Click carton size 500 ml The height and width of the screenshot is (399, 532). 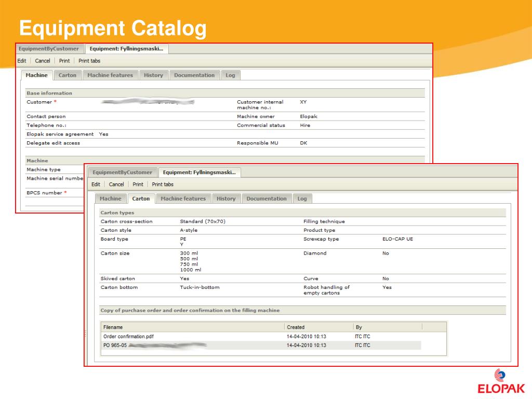[189, 259]
